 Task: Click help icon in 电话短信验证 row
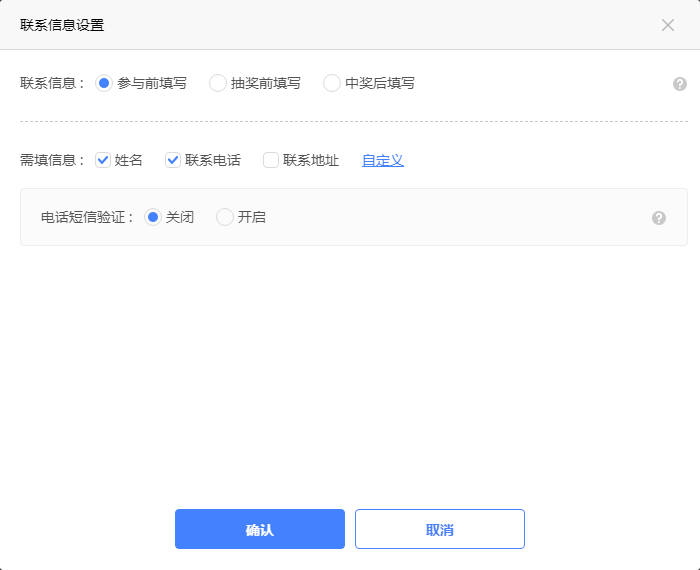659,218
